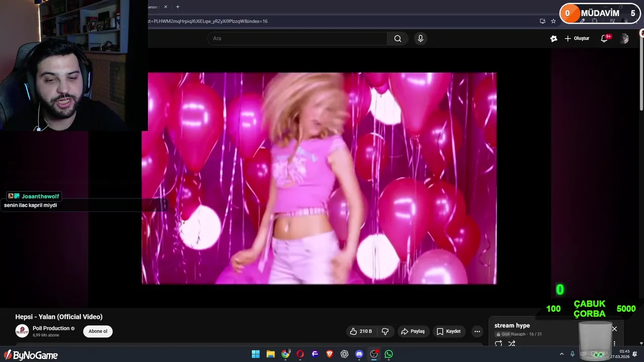Screen dimensions: 644x362
Task: Expand hidden system tray icons chevron
Action: [561, 354]
